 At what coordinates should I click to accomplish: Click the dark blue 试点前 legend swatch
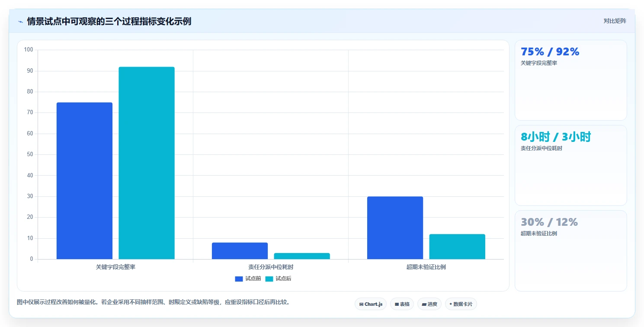[239, 279]
